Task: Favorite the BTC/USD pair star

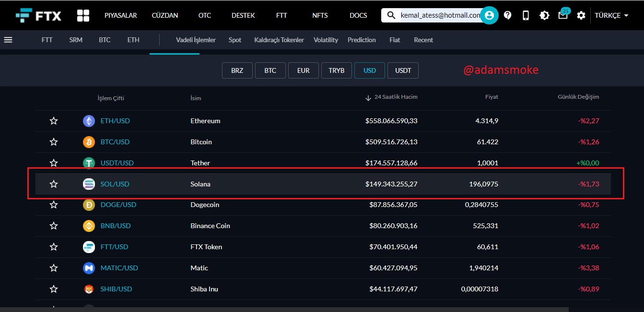Action: [54, 142]
